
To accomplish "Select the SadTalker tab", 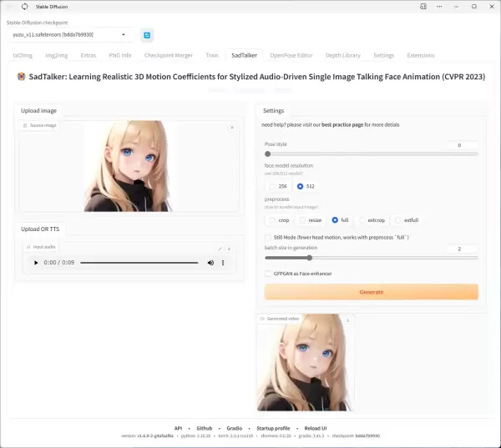I will tap(244, 55).
